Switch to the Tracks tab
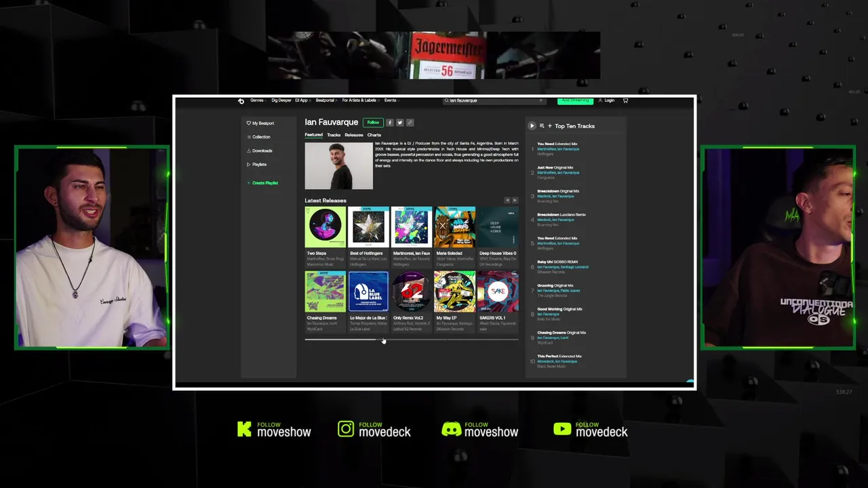Image resolution: width=868 pixels, height=488 pixels. click(334, 135)
